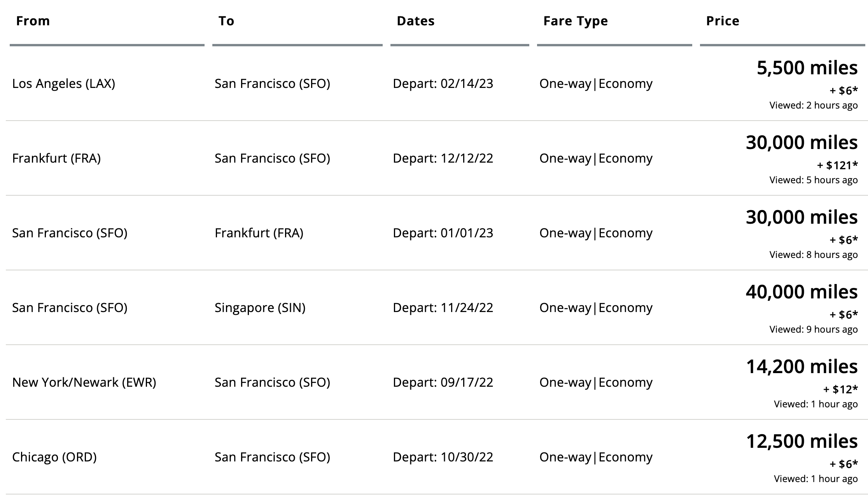Select Frankfurt (FRA) origin flight row
Image resolution: width=868 pixels, height=498 pixels.
point(437,158)
